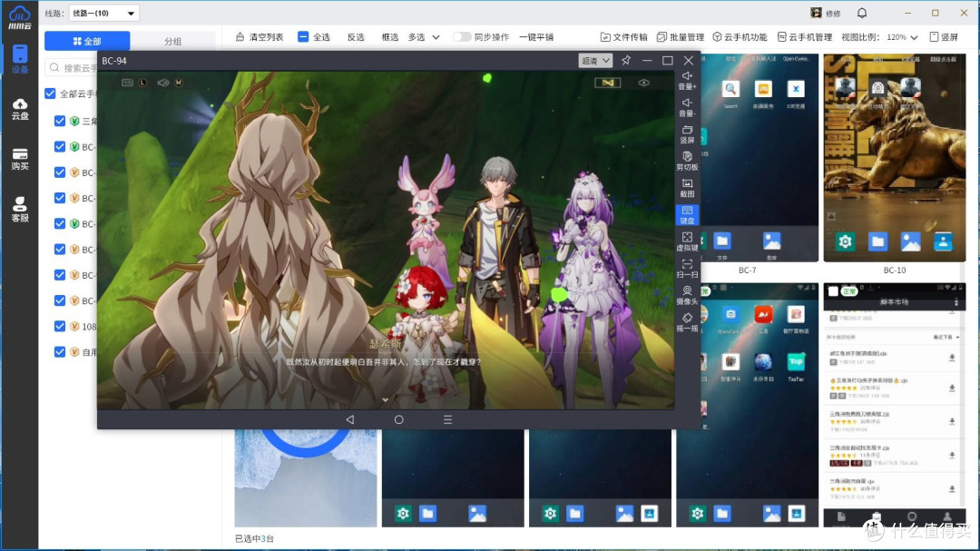Click the game's sound speaker icon
980x551 pixels.
click(163, 83)
